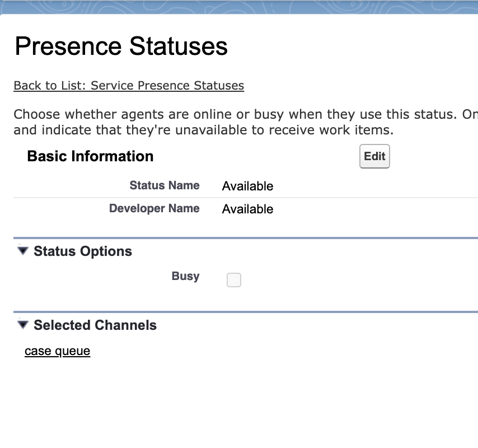Click the Presence Statuses page title
This screenshot has width=478, height=448.
tap(121, 46)
